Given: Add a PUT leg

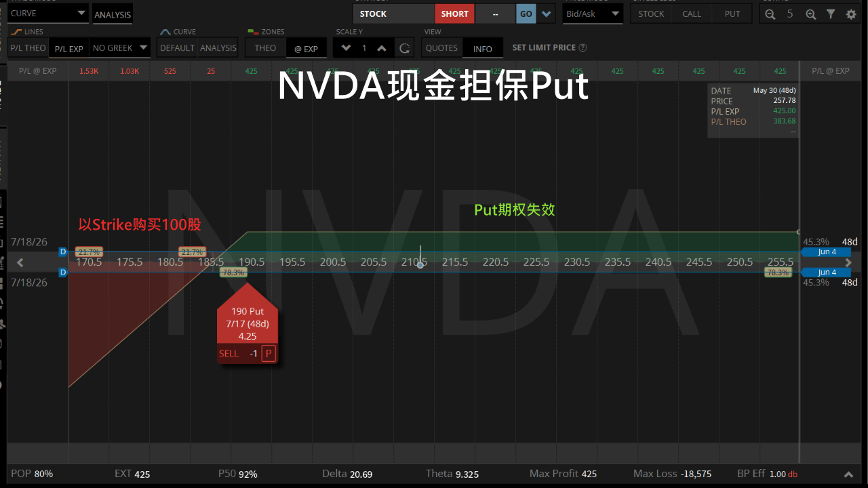Looking at the screenshot, I should click(732, 14).
